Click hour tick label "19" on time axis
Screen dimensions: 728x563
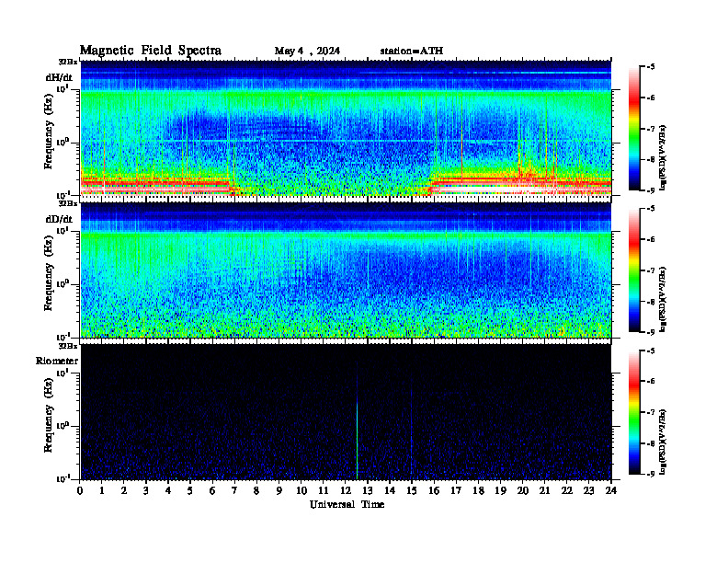click(500, 491)
